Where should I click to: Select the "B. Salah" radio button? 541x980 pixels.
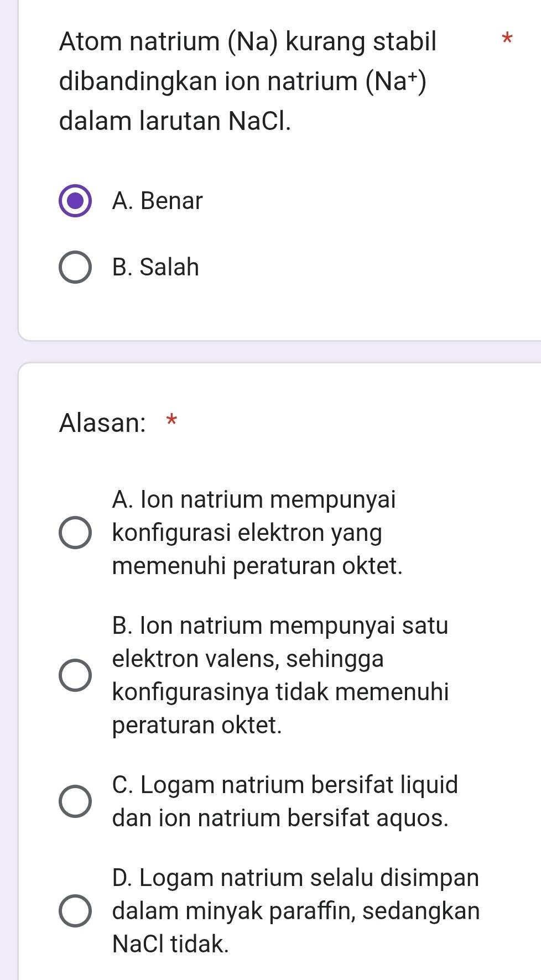75,268
